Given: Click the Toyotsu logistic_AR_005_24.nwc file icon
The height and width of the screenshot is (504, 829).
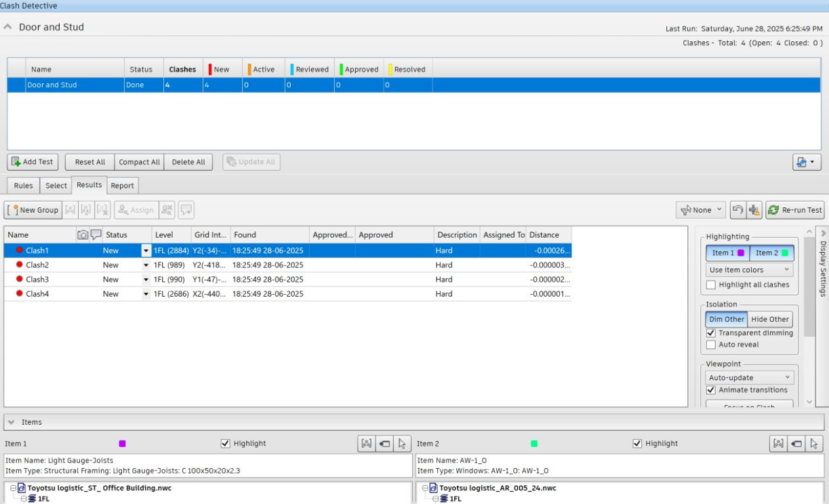Looking at the screenshot, I should point(432,487).
